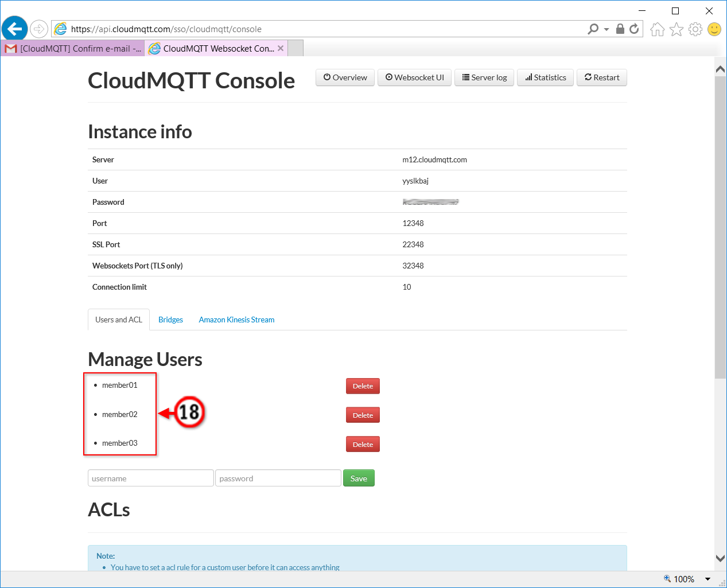Click the scrollbar down arrow

coord(720,558)
